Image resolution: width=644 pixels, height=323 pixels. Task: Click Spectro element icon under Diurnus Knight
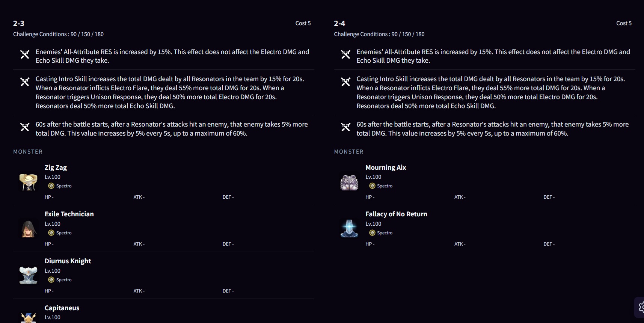51,280
